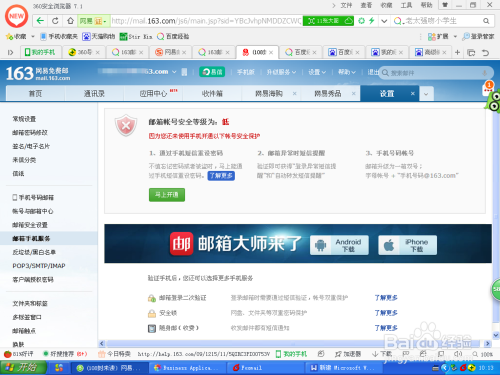Click the green 马上开通 button
The width and height of the screenshot is (500, 375).
(x=167, y=195)
